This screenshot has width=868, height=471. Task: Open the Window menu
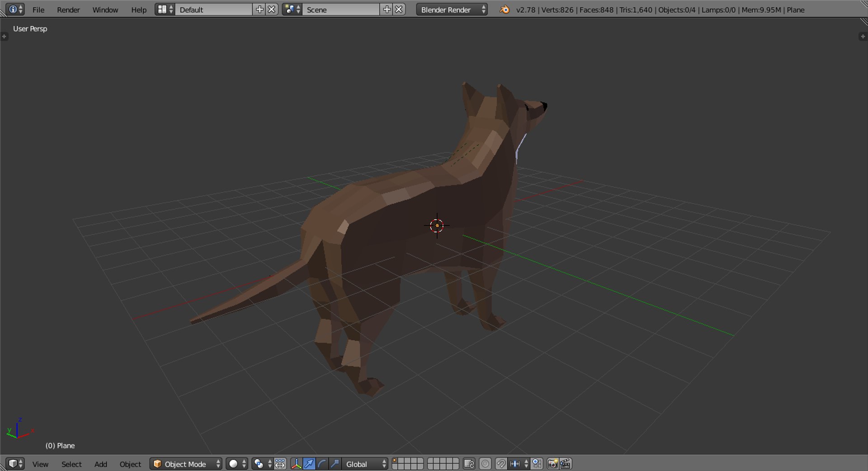[105, 10]
